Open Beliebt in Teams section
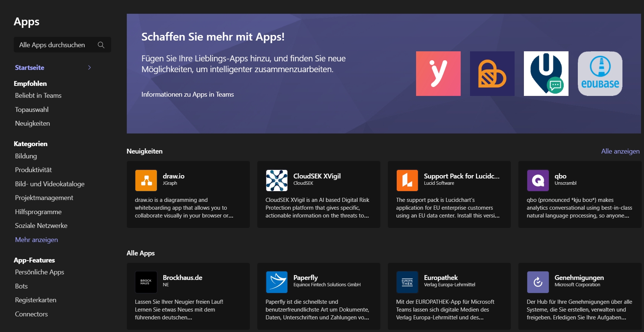644x332 pixels. [x=38, y=96]
